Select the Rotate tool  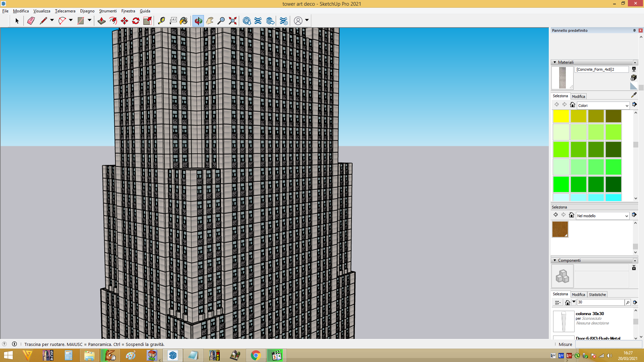click(x=136, y=21)
